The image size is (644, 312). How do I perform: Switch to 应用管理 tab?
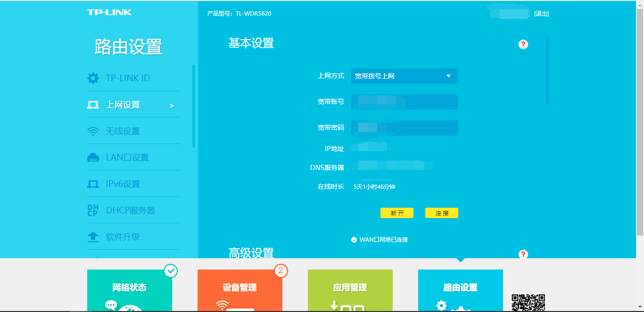[x=350, y=290]
